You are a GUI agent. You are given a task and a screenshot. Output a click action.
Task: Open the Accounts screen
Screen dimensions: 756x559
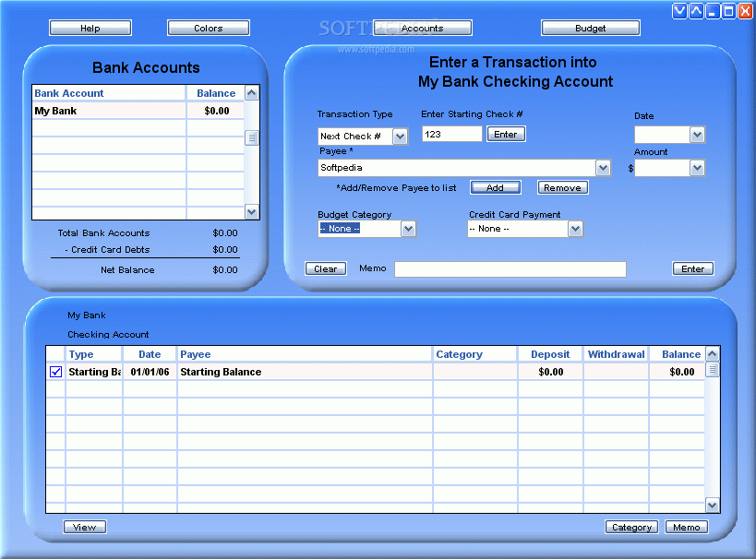pos(423,28)
